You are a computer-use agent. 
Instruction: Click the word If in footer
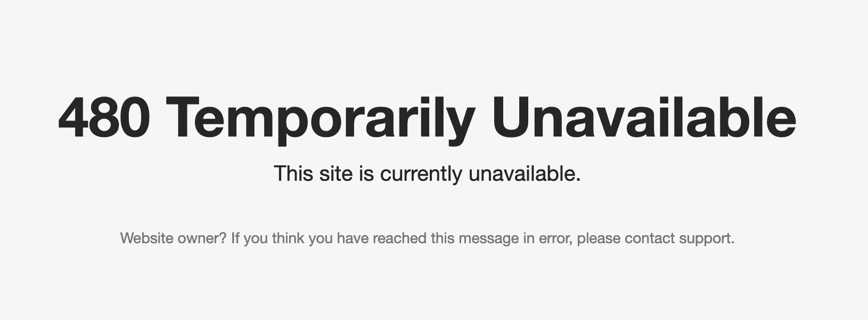(x=235, y=238)
